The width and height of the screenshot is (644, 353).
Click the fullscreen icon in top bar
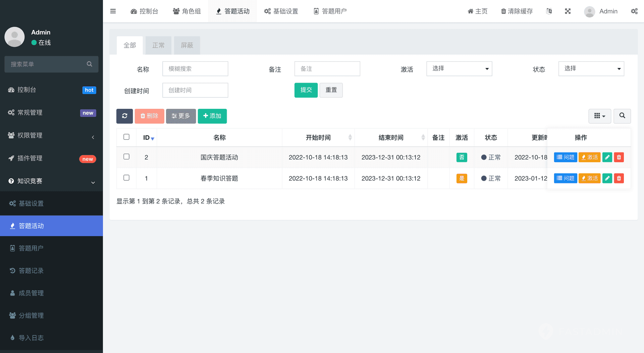tap(568, 11)
